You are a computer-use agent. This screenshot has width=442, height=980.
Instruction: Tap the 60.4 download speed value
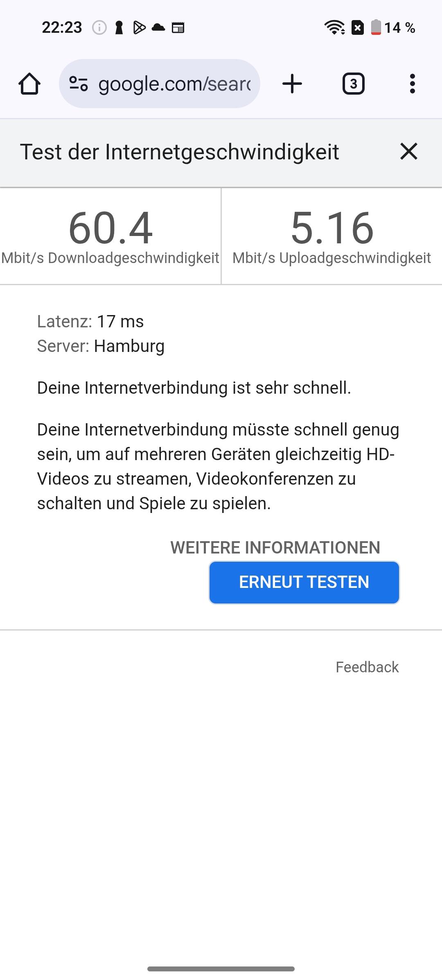tap(110, 228)
